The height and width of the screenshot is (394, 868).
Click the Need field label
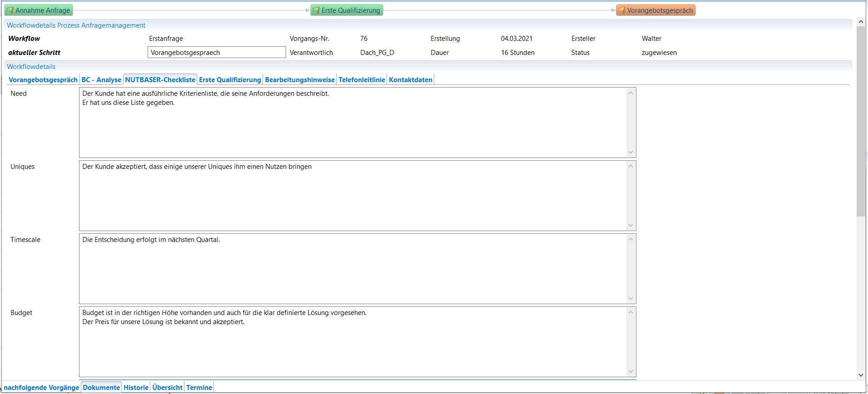click(x=19, y=94)
